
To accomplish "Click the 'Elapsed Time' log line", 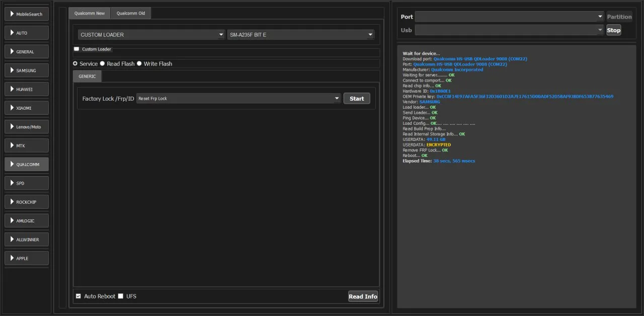I will click(439, 161).
